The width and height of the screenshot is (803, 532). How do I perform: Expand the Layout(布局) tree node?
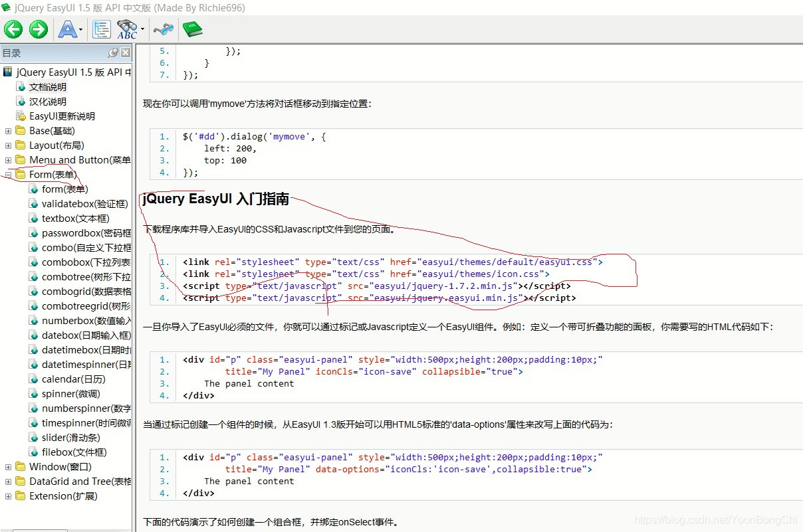point(8,145)
